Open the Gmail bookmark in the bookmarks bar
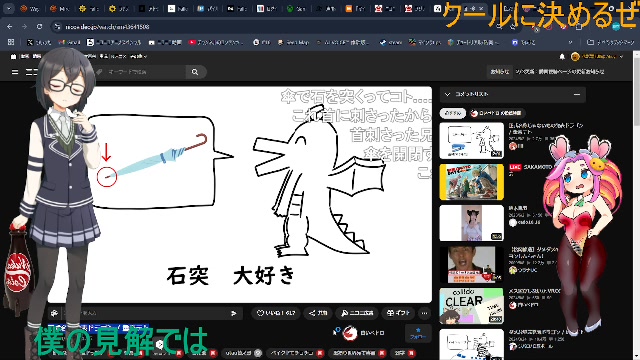Image resolution: width=640 pixels, height=360 pixels. pos(69,42)
